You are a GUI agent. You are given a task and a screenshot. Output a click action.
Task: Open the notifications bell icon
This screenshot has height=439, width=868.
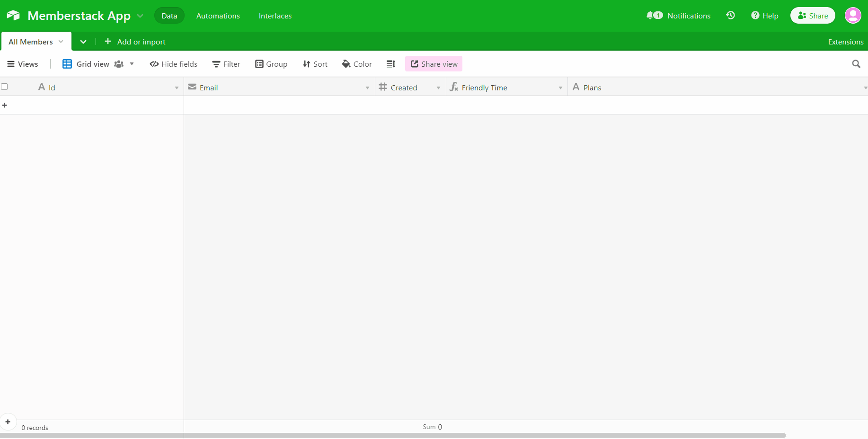tap(650, 16)
